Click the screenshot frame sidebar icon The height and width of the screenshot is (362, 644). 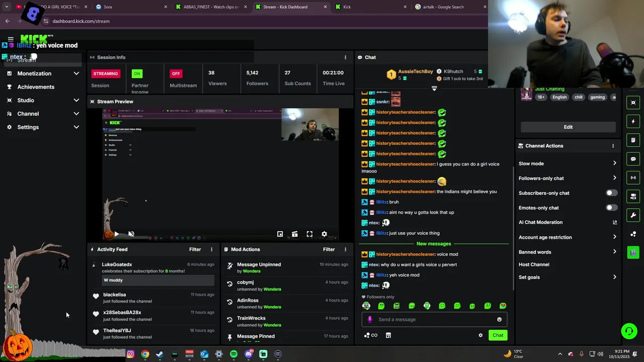tap(633, 103)
